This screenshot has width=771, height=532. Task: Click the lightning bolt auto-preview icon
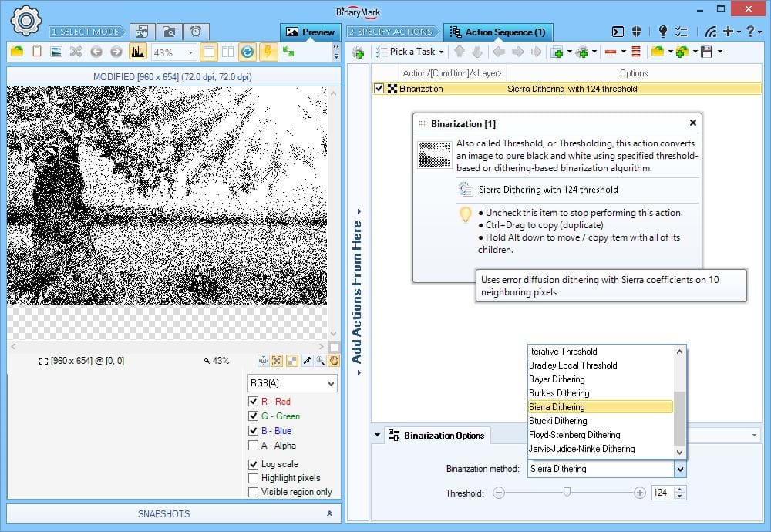tap(268, 52)
